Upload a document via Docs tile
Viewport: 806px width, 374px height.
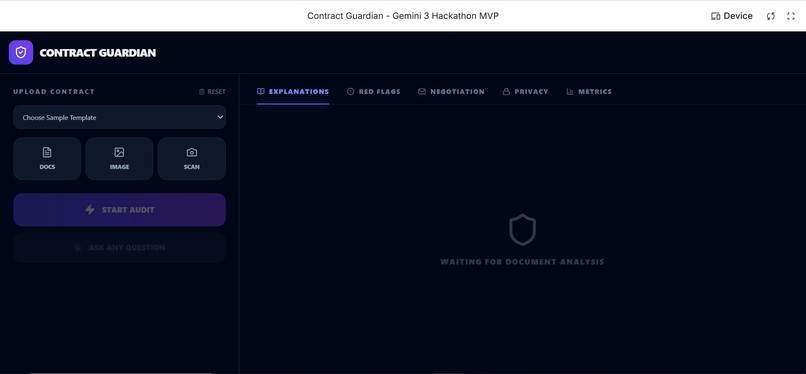(47, 158)
